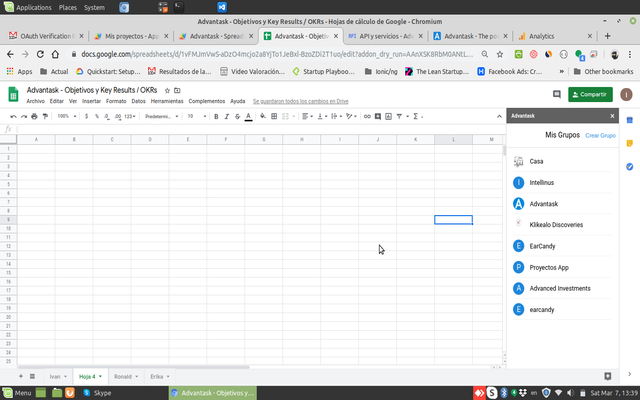Collapse the toolbar with up chevron
Image resolution: width=640 pixels, height=400 pixels.
click(x=499, y=116)
